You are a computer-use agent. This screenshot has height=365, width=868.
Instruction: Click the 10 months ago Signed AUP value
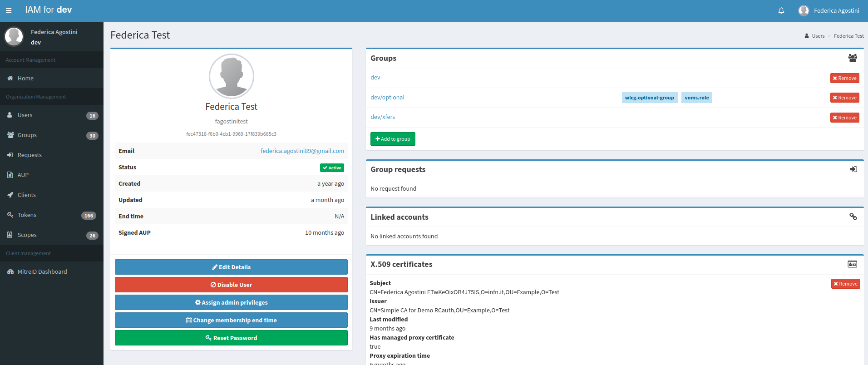(x=325, y=232)
